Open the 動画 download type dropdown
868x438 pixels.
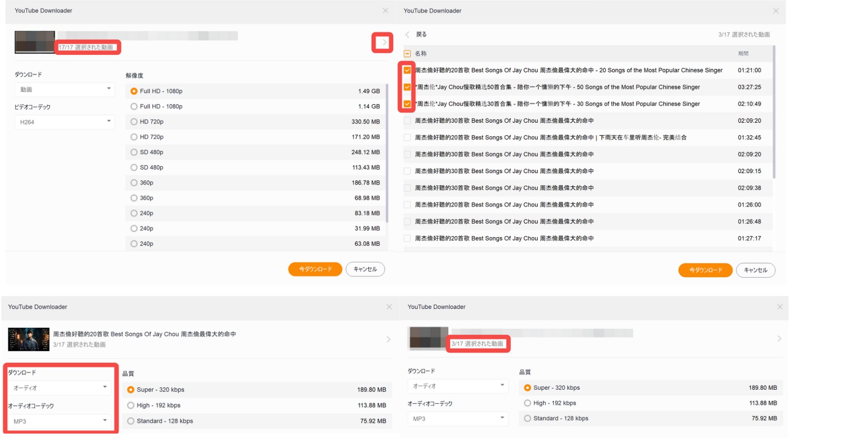pyautogui.click(x=65, y=90)
